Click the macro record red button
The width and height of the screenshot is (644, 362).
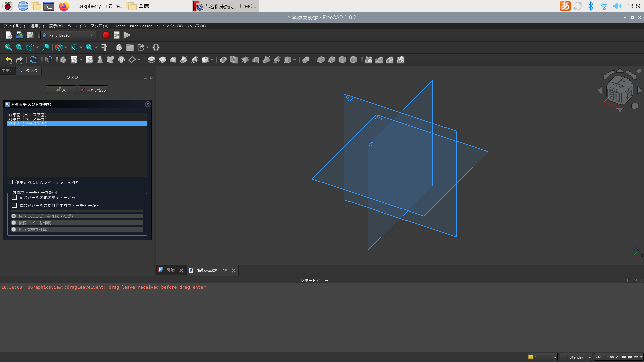pos(106,35)
